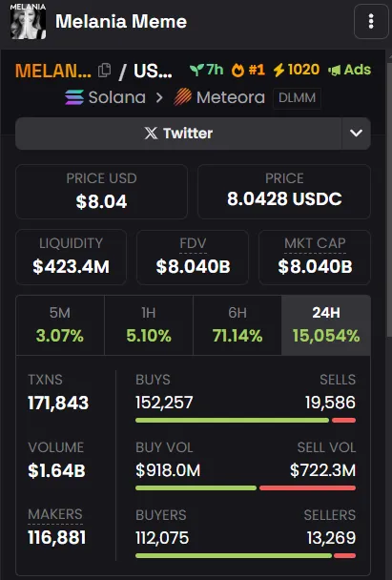392x580 pixels.
Task: Click the lightning boosts 1020 indicator
Action: [296, 70]
